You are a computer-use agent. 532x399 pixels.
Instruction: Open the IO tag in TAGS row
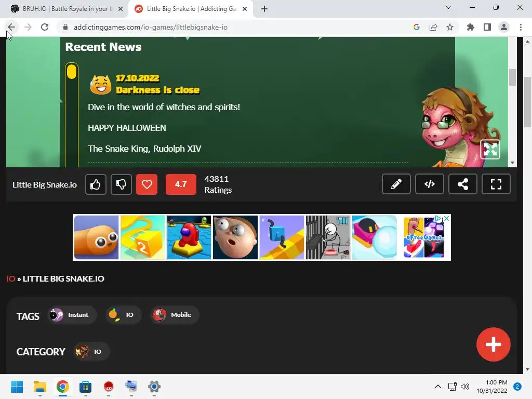(x=123, y=315)
